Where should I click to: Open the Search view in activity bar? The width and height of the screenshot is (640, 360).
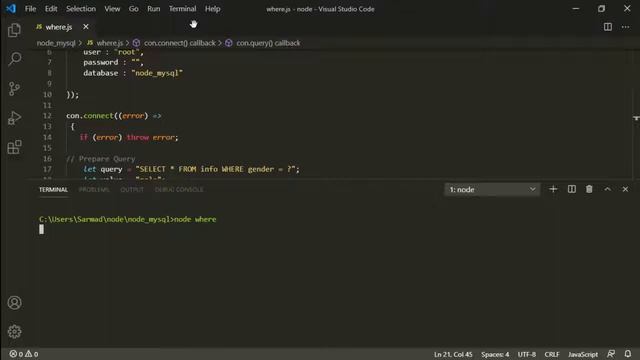pyautogui.click(x=14, y=59)
